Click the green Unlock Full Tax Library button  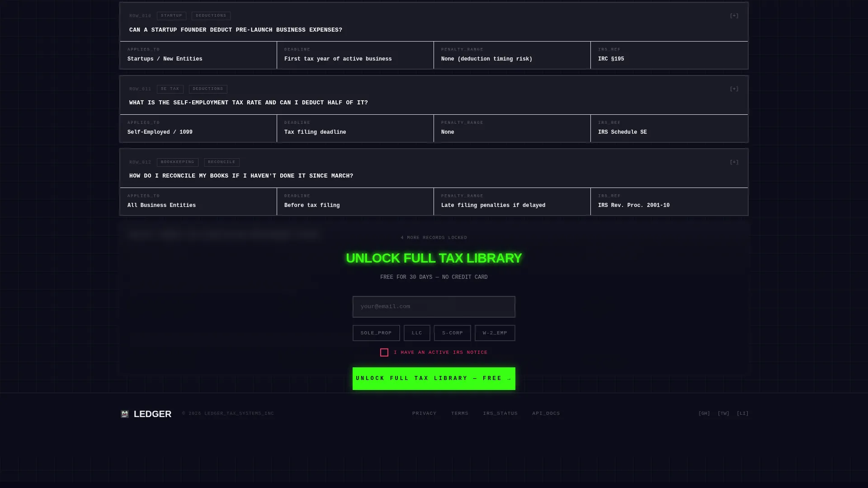[x=434, y=379]
